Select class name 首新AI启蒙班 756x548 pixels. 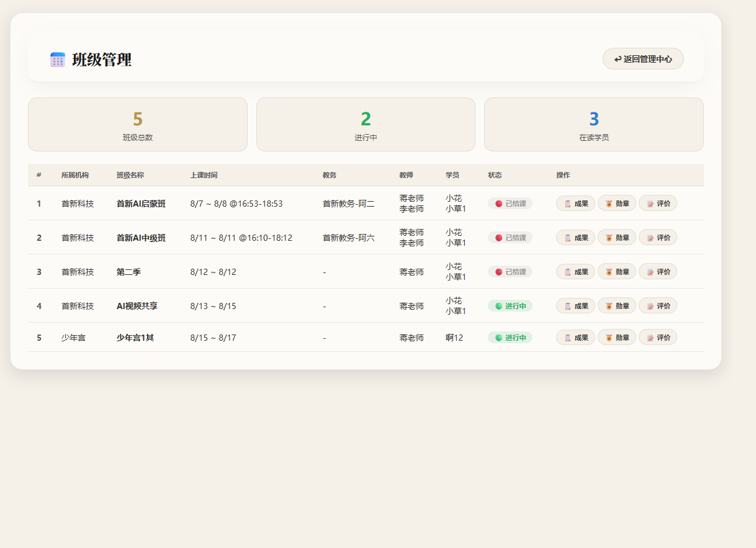tap(141, 204)
